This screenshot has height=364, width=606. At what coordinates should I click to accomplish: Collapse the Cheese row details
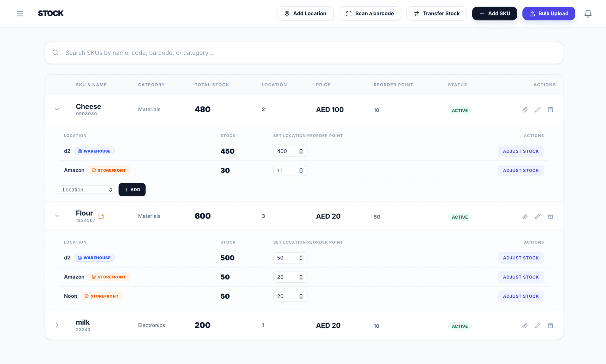57,109
